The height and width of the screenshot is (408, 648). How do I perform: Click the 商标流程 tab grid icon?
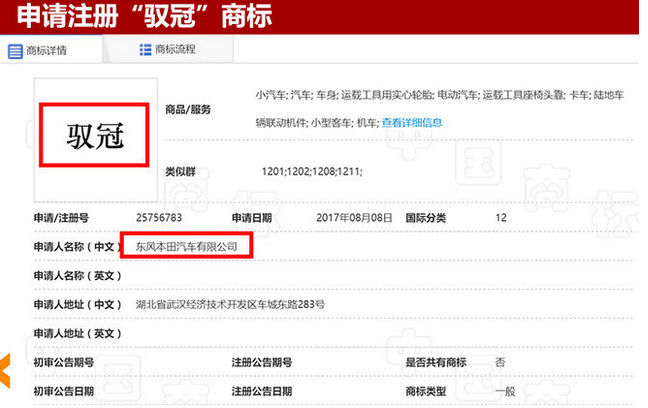pos(146,49)
